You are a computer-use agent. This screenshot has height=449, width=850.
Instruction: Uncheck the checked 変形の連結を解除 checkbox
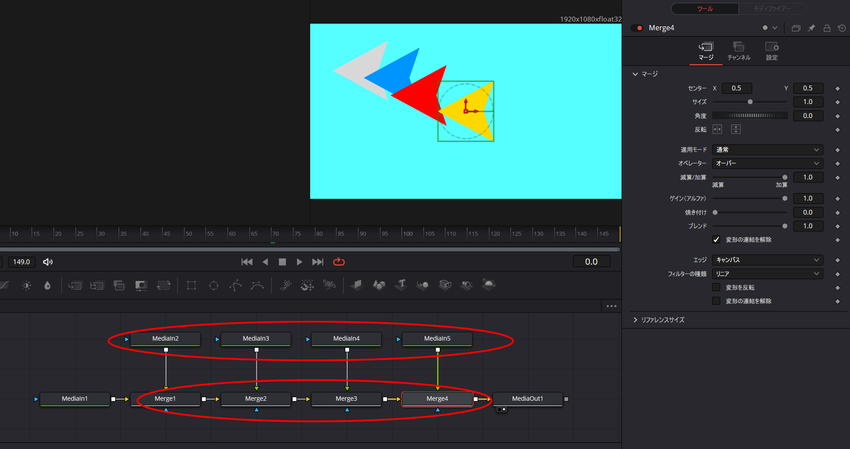[716, 240]
